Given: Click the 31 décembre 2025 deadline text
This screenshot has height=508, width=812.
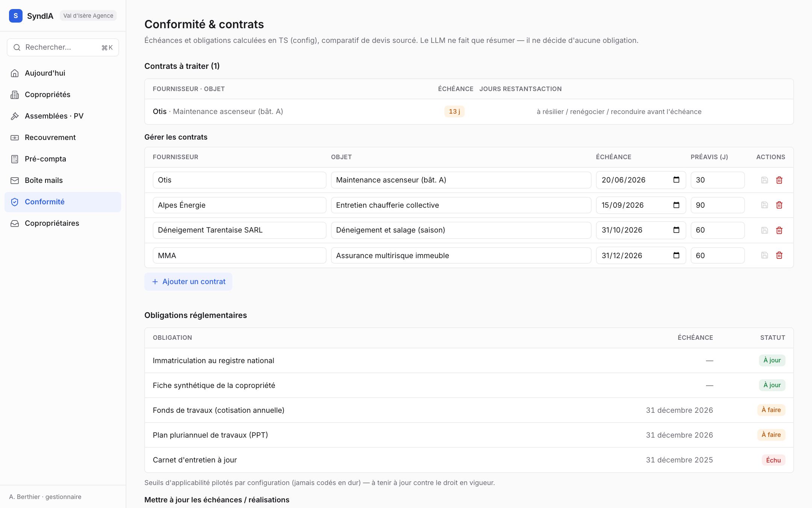Looking at the screenshot, I should (679, 460).
